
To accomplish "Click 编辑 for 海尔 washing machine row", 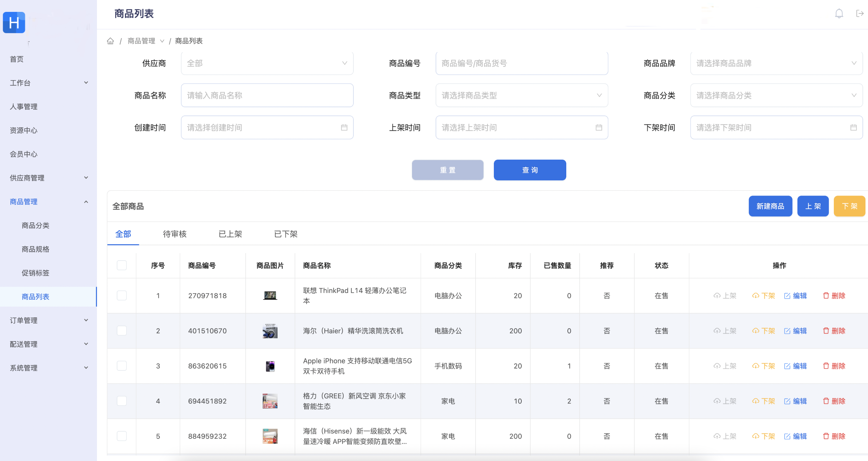I will pyautogui.click(x=796, y=331).
